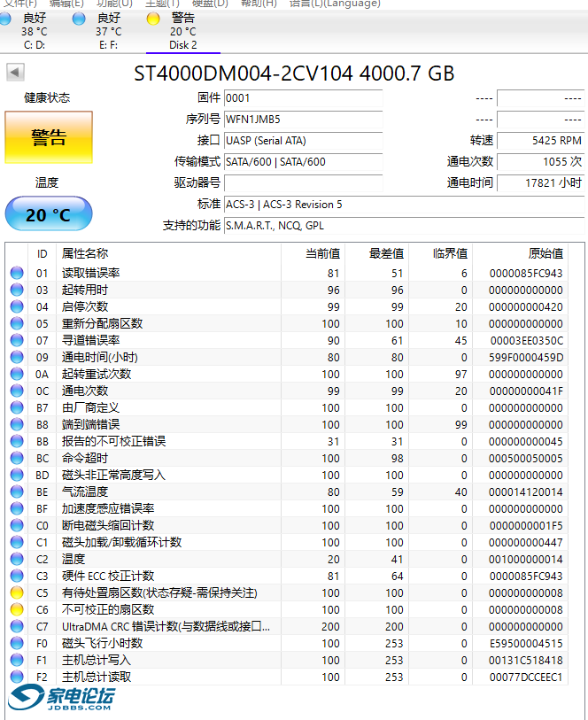The image size is (588, 720).
Task: Click the blue status icon for B8 端到端错误
Action: tap(17, 424)
